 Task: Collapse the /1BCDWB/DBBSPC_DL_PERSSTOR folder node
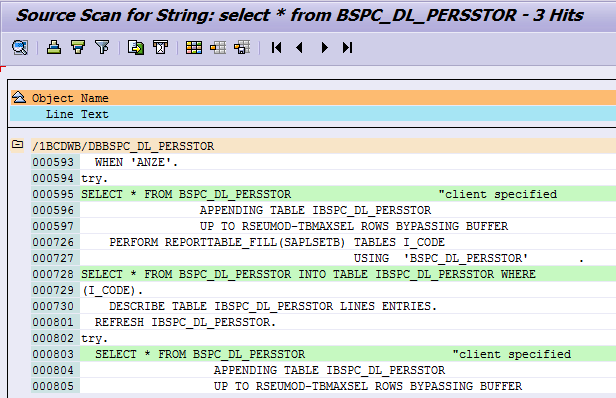[x=17, y=144]
